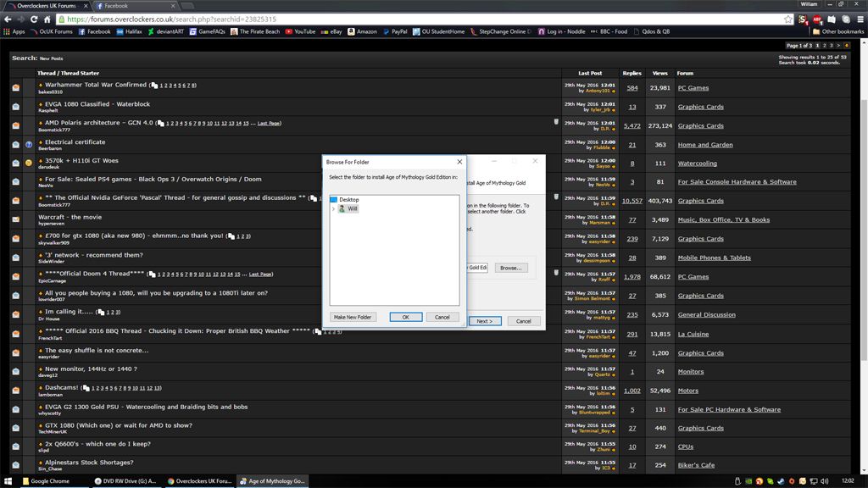Image resolution: width=868 pixels, height=488 pixels.
Task: Click Cancel in the installer window
Action: coord(523,321)
